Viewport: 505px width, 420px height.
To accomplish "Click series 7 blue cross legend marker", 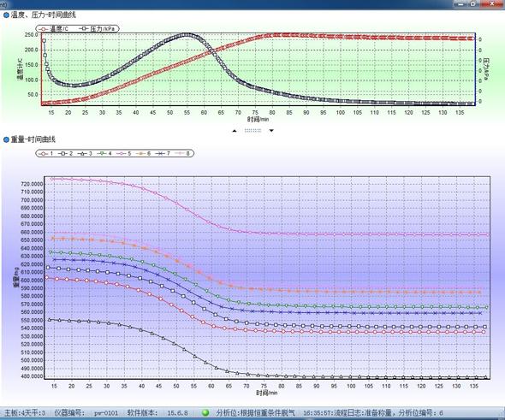I will (160, 153).
